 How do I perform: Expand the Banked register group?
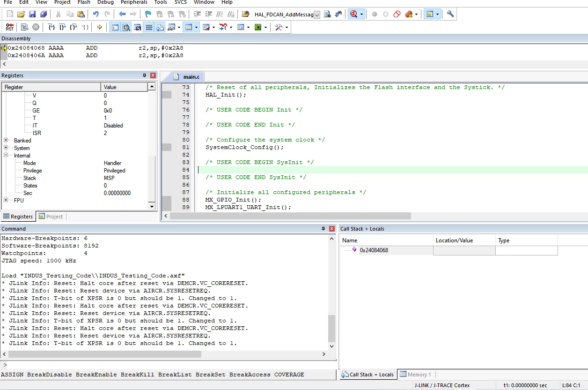click(x=6, y=140)
